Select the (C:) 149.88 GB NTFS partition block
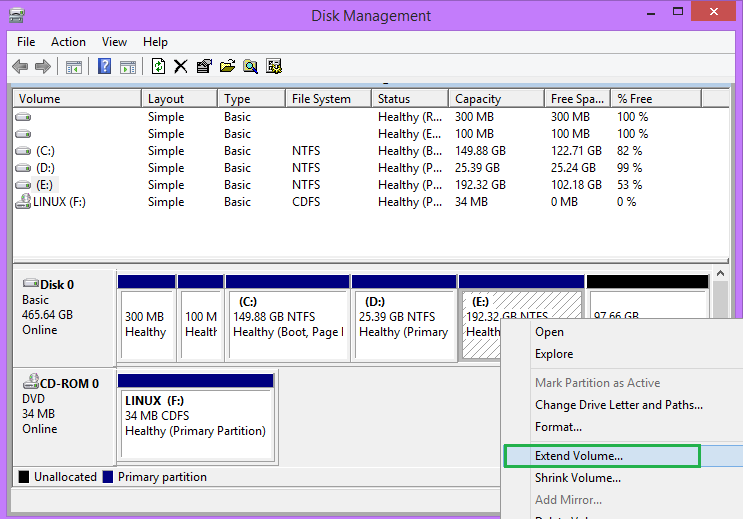Viewport: 743px width, 519px height. [288, 319]
